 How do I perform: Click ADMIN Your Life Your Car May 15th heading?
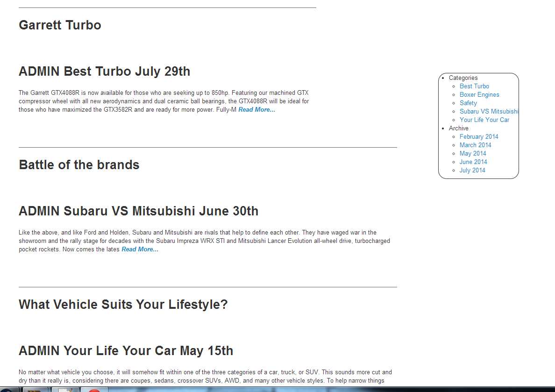126,350
